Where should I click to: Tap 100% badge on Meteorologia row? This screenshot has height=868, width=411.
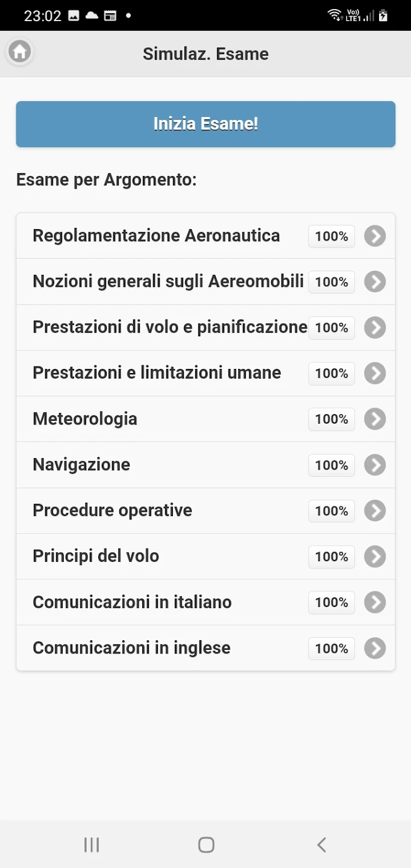click(x=331, y=419)
